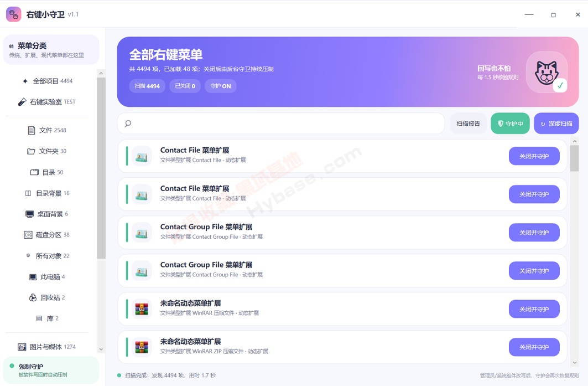Click the 扫描 4494 chip
This screenshot has height=386, width=588.
coord(147,86)
